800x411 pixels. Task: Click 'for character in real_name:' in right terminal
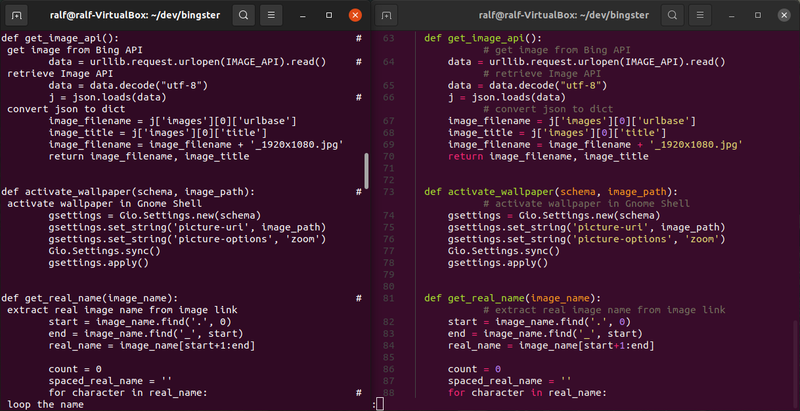coord(527,393)
